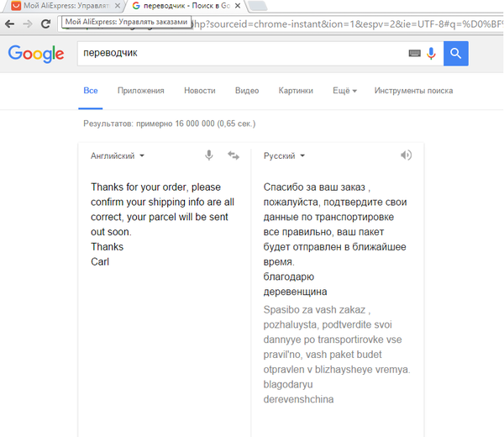Image resolution: width=504 pixels, height=437 pixels.
Task: Click the English source text area
Action: [164, 294]
